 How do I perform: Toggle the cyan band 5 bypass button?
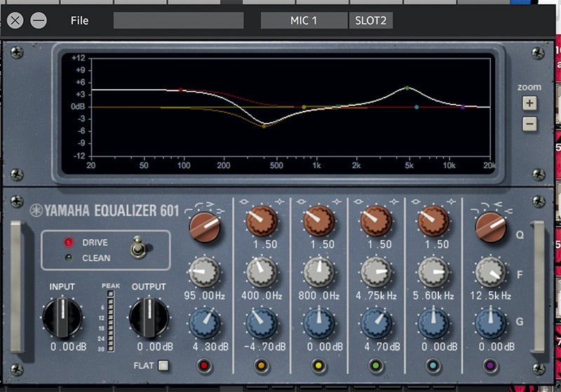click(x=433, y=365)
